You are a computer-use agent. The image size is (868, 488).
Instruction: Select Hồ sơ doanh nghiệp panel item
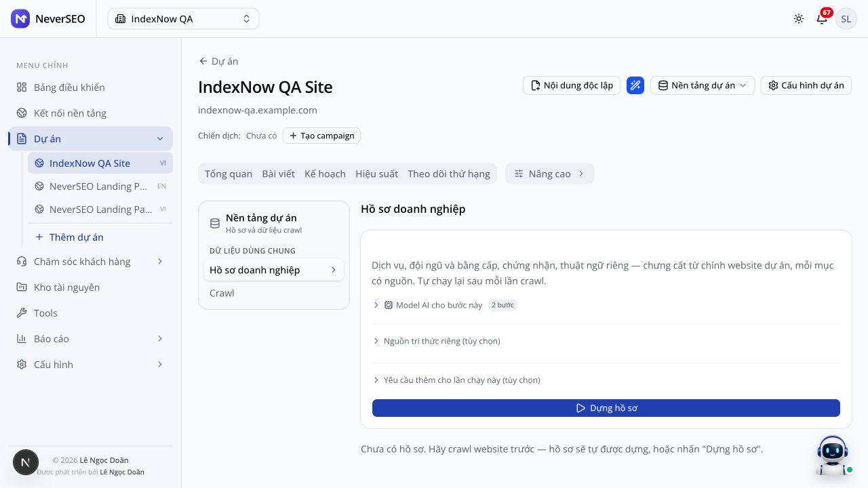coord(274,270)
